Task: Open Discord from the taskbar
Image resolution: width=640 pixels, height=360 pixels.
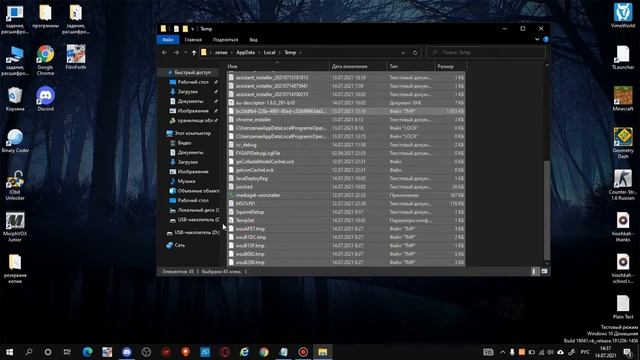Action: point(127,352)
